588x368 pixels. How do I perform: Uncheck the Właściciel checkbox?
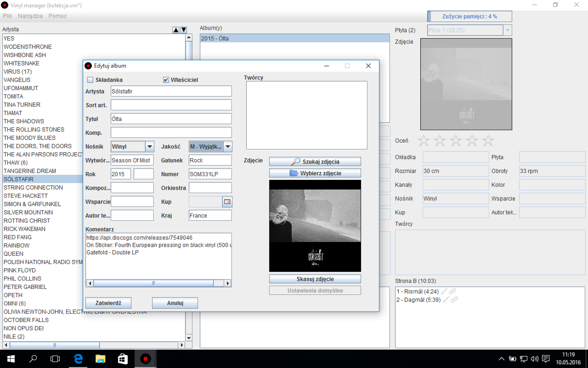pyautogui.click(x=166, y=80)
